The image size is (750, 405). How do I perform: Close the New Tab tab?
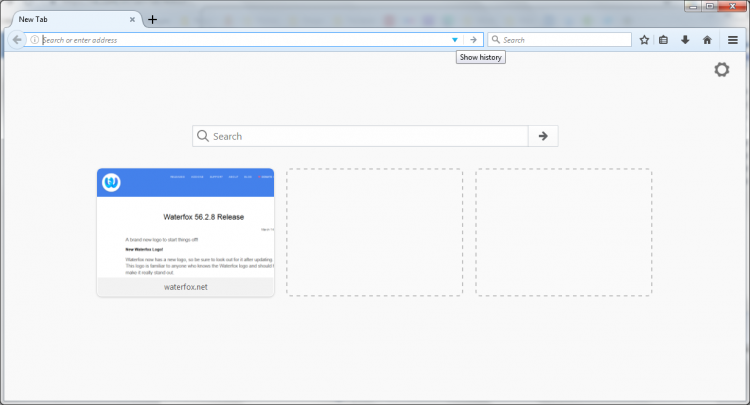coord(132,20)
